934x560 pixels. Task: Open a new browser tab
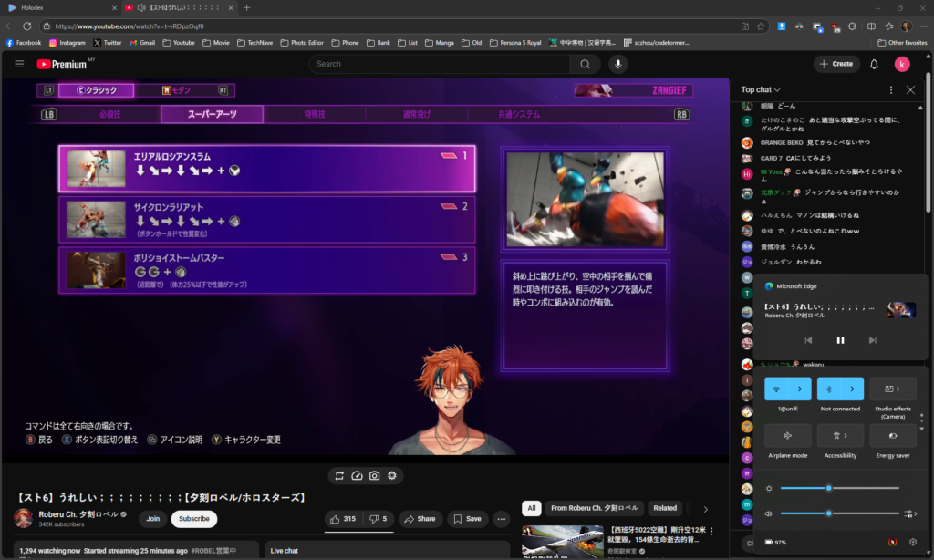click(x=246, y=7)
